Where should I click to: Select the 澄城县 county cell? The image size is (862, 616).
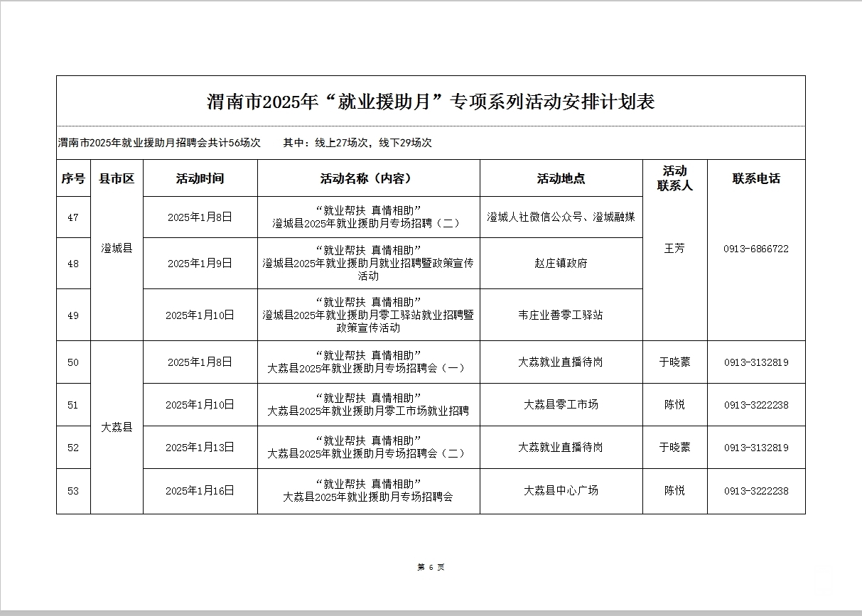point(117,249)
